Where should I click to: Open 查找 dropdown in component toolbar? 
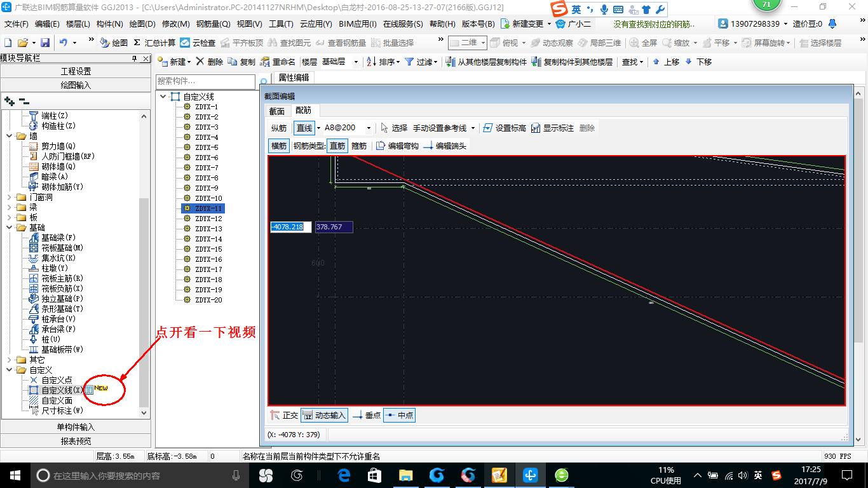pos(632,62)
